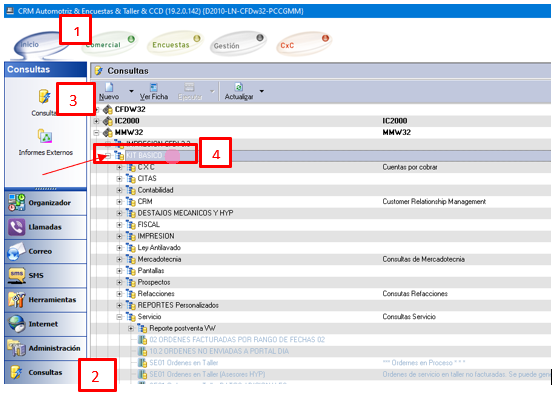Screen dimensions: 556x393
Task: Expand the Contabilidad folder
Action: tap(119, 190)
